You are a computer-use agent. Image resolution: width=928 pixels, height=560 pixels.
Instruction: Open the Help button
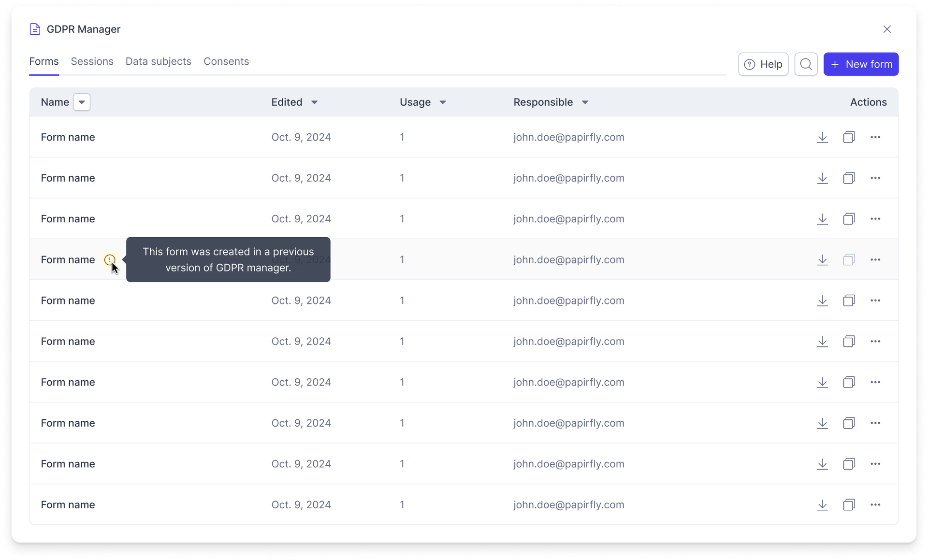coord(763,64)
